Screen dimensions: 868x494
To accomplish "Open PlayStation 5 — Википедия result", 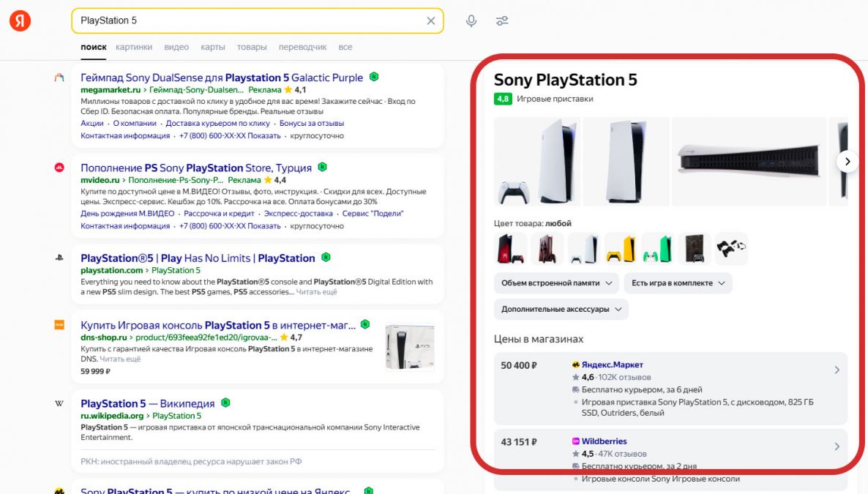I will [147, 404].
